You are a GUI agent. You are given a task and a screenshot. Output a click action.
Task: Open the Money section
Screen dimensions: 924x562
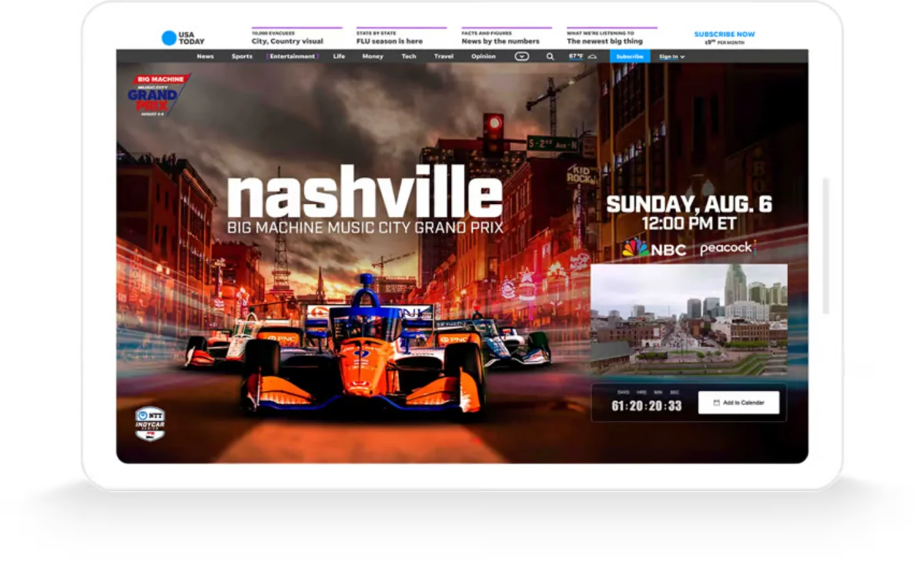[x=373, y=56]
